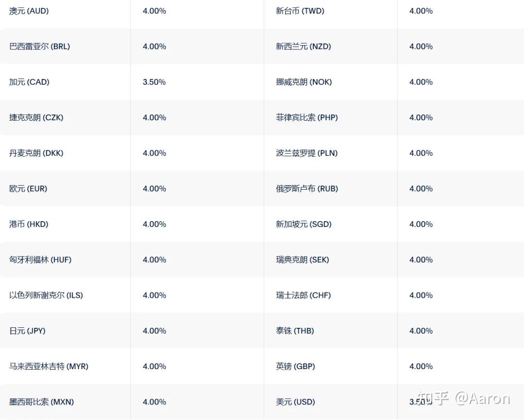The width and height of the screenshot is (524, 420).
Task: Click the 加元 (CAD) 3.50% rate
Action: point(154,82)
